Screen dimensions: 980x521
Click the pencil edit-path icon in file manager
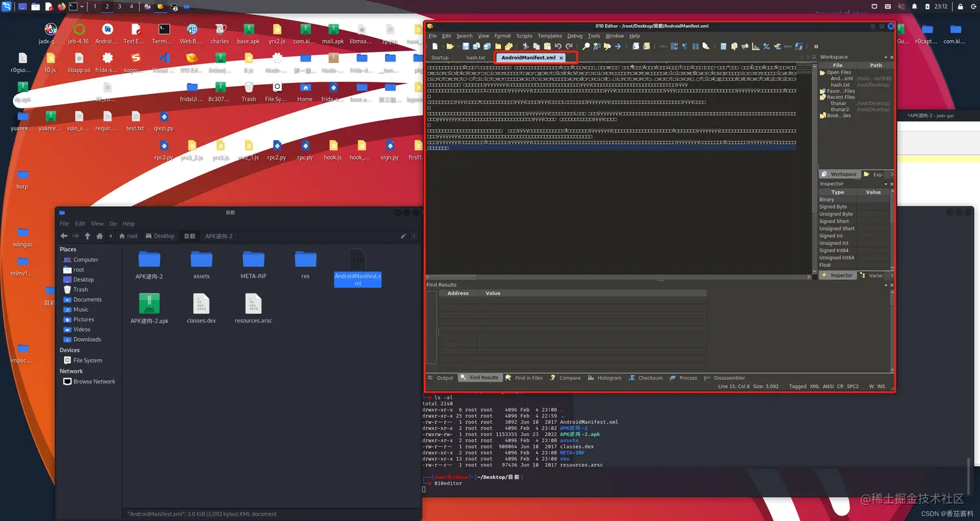pos(403,236)
